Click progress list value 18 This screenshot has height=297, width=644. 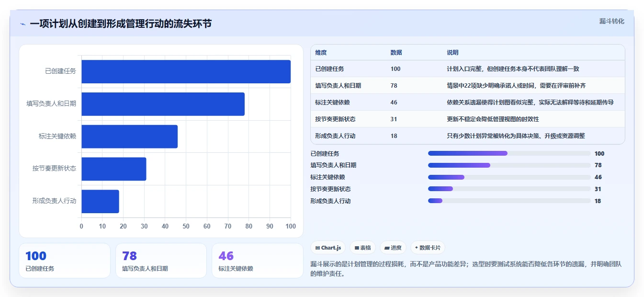[x=598, y=201]
